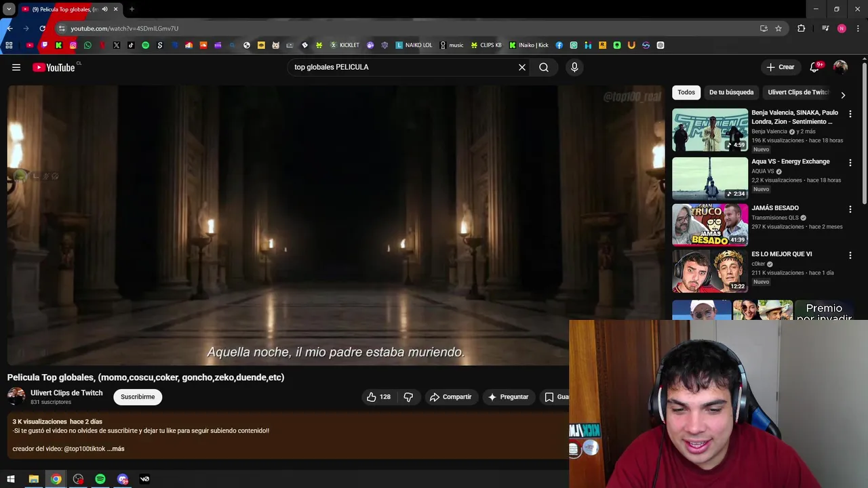The width and height of the screenshot is (868, 488).
Task: Bookmark this page with the star
Action: (778, 28)
